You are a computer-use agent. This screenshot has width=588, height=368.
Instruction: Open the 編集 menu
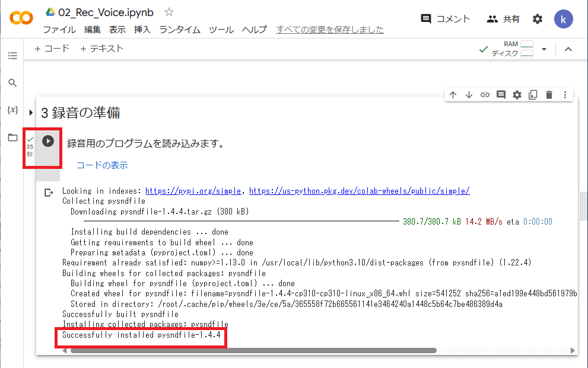[92, 30]
